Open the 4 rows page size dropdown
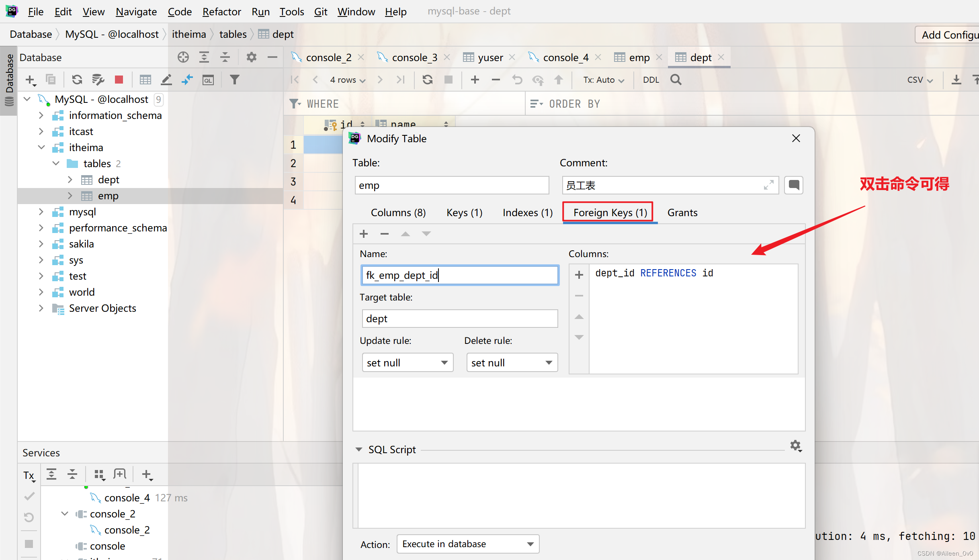The width and height of the screenshot is (979, 560). click(348, 80)
